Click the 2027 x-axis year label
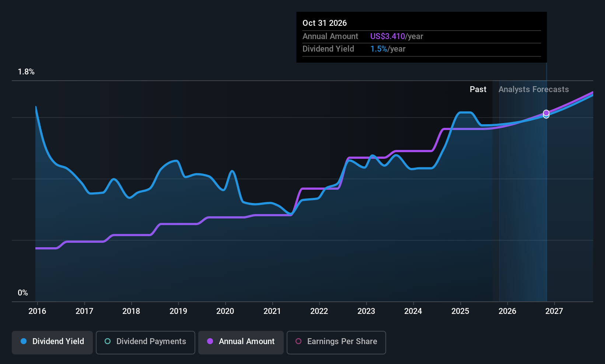 [554, 311]
